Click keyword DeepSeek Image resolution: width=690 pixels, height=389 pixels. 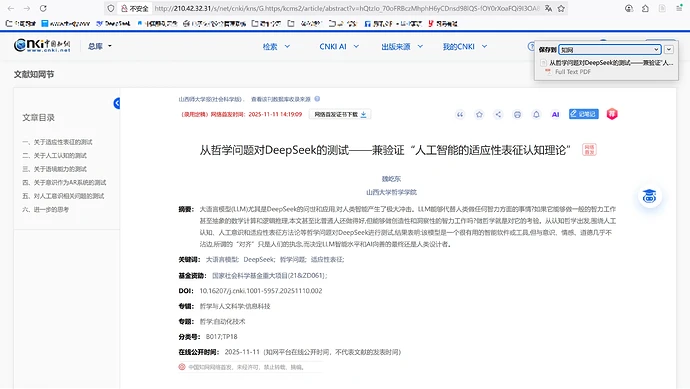coord(259,260)
